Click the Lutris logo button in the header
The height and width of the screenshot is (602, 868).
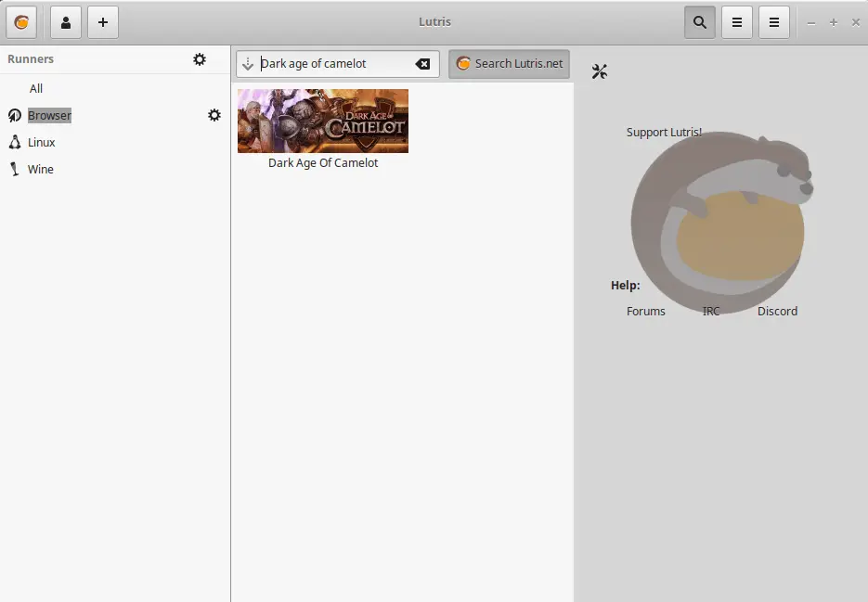pos(21,22)
